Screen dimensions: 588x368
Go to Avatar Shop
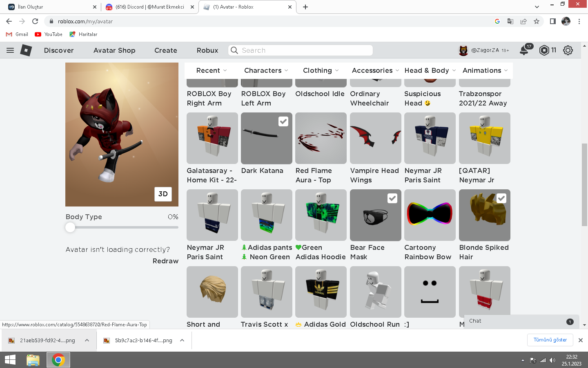click(x=114, y=50)
